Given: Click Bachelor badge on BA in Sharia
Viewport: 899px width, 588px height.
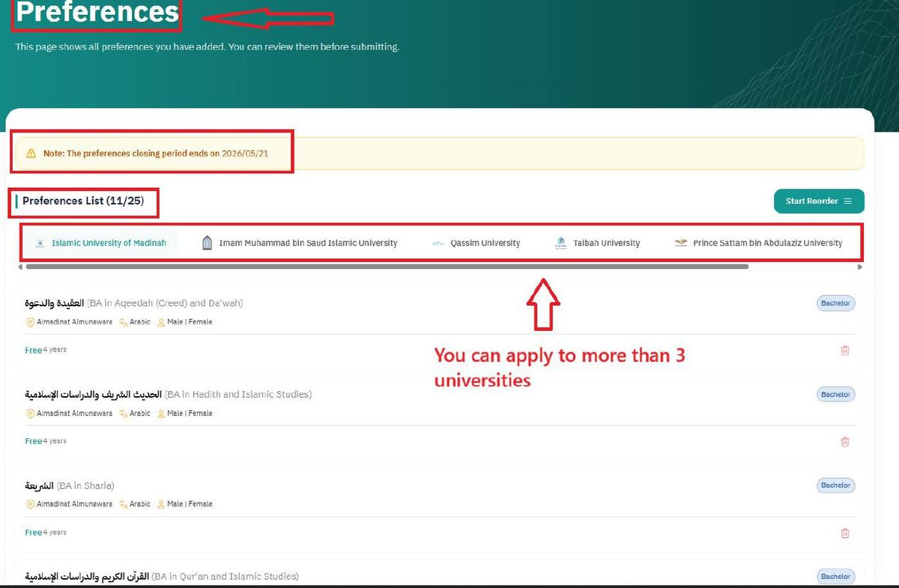Looking at the screenshot, I should tap(835, 485).
